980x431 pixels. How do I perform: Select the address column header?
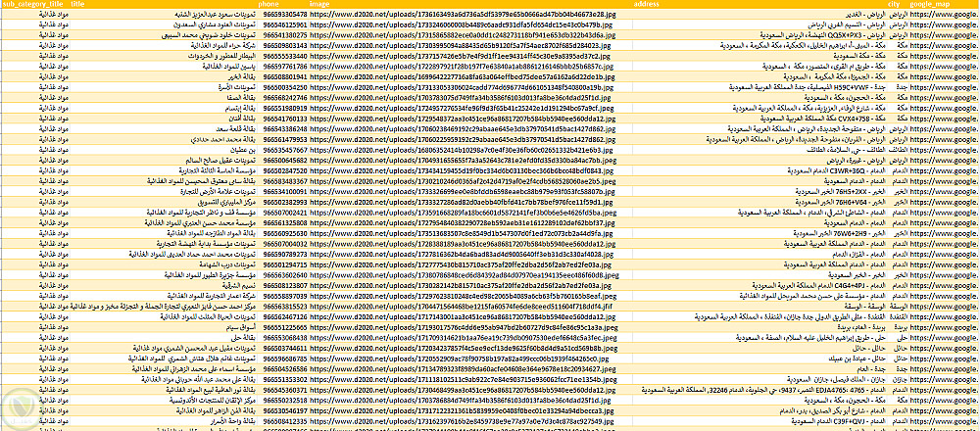648,4
